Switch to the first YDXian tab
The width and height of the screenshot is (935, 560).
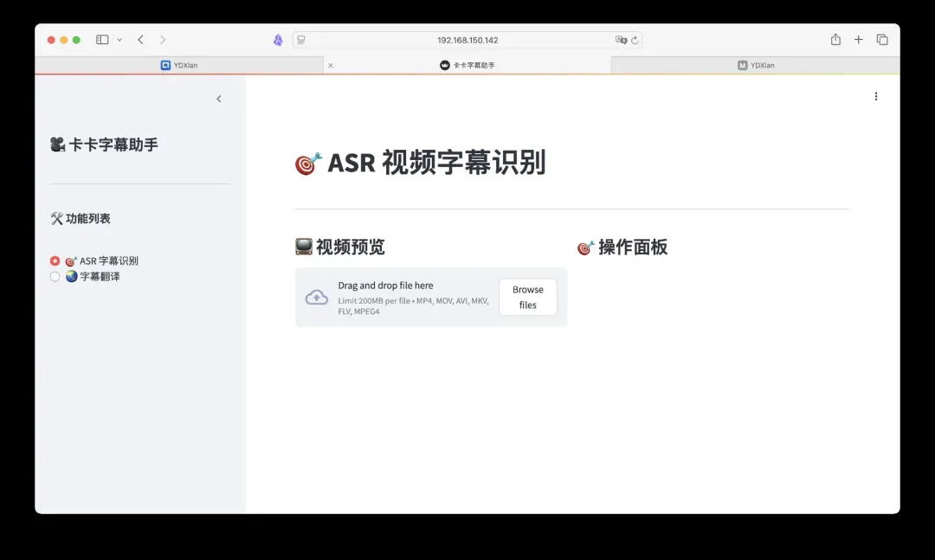tap(179, 65)
